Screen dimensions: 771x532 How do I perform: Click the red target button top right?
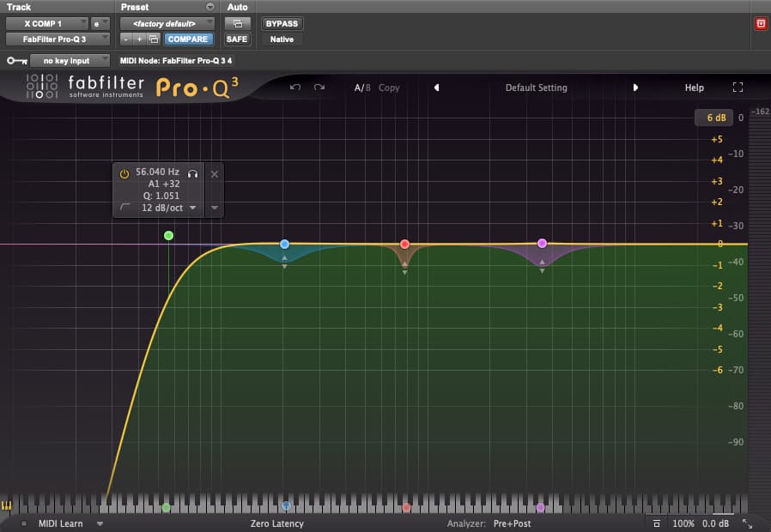pos(761,23)
